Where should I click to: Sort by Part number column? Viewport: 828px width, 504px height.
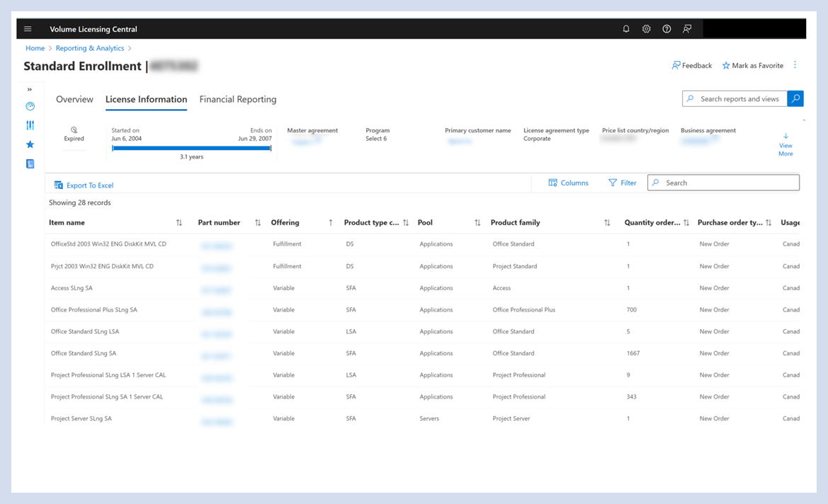point(258,223)
